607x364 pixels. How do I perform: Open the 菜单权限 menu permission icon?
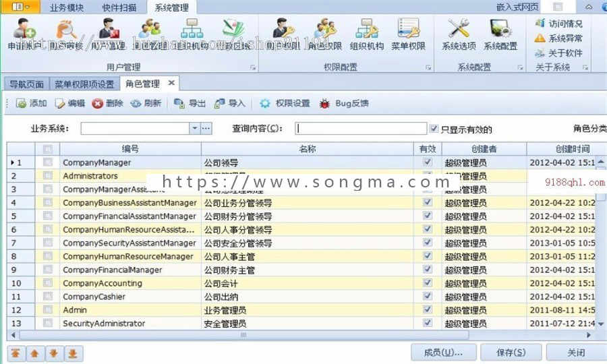click(409, 35)
